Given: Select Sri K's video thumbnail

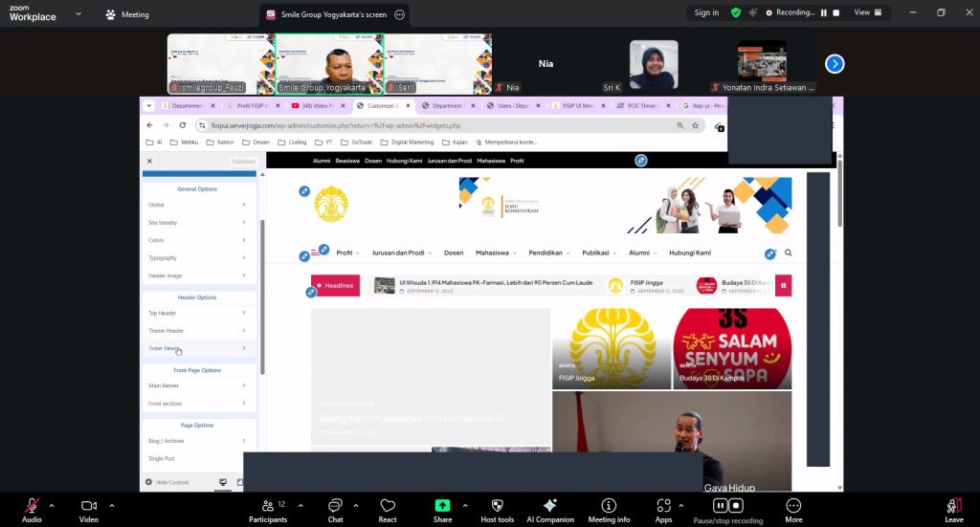Looking at the screenshot, I should (x=654, y=64).
